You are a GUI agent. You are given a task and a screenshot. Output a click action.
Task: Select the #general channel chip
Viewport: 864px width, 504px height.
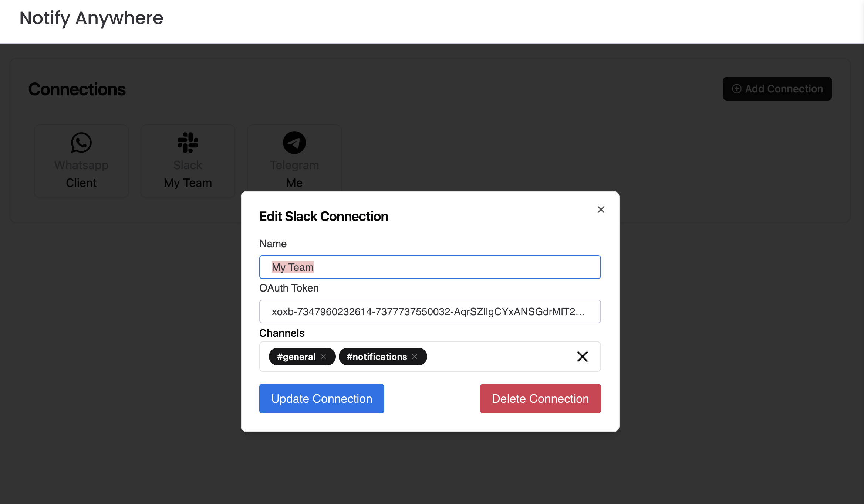[296, 357]
